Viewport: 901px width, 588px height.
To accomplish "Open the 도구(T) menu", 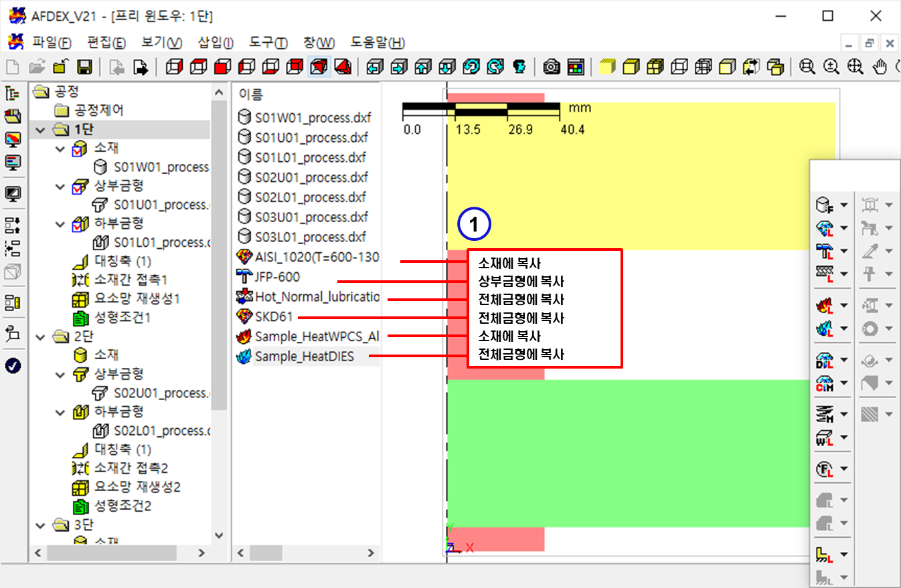I will [x=268, y=43].
